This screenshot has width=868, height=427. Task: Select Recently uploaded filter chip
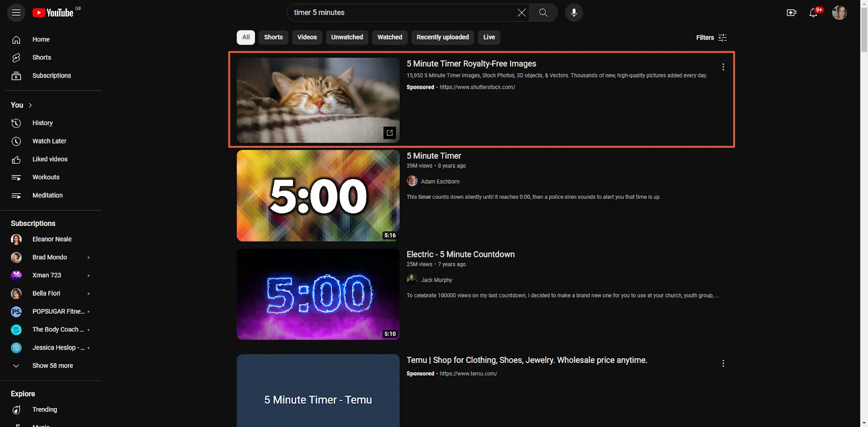point(443,37)
